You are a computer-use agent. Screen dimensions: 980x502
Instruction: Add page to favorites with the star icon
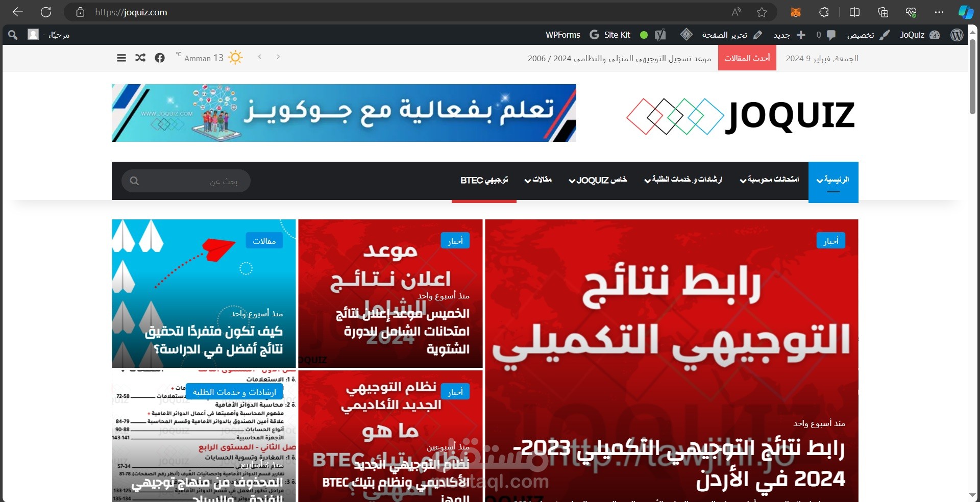click(x=762, y=12)
